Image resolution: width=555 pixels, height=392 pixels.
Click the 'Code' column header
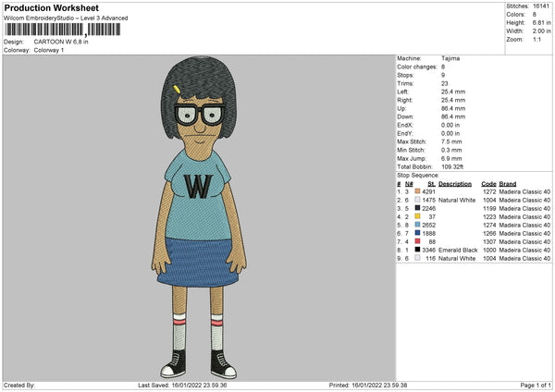pyautogui.click(x=488, y=184)
